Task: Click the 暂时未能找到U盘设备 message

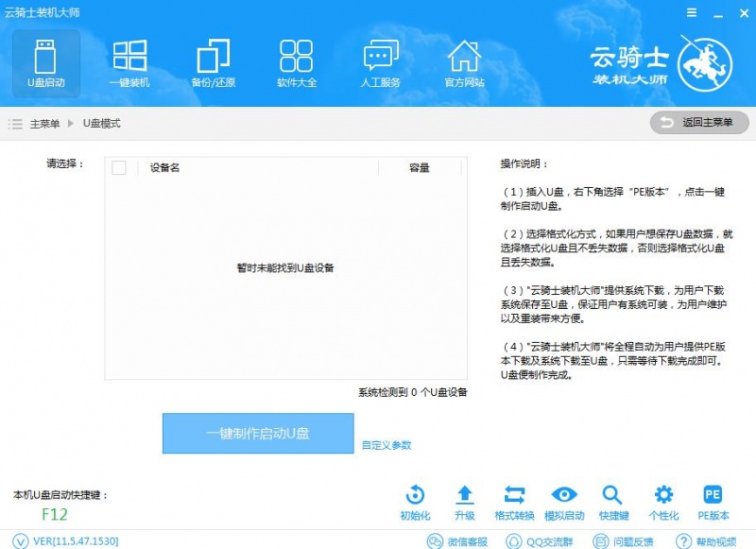Action: 285,268
